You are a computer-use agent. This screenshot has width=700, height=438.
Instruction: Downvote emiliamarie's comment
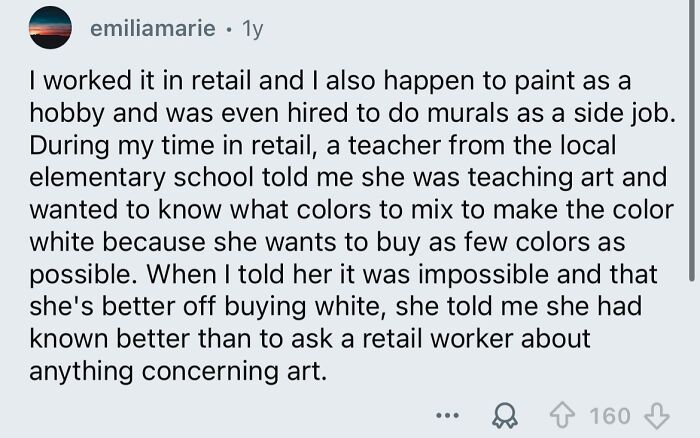655,414
